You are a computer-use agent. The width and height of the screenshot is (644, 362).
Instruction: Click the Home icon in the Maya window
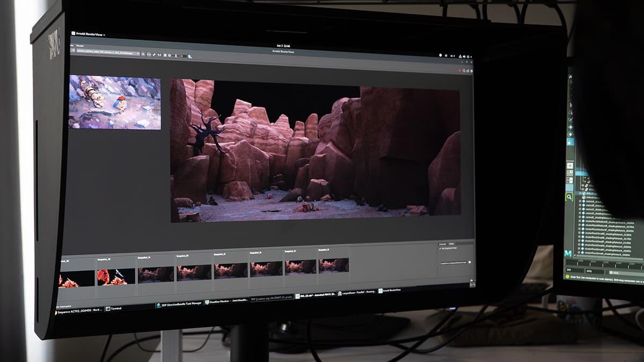570,76
